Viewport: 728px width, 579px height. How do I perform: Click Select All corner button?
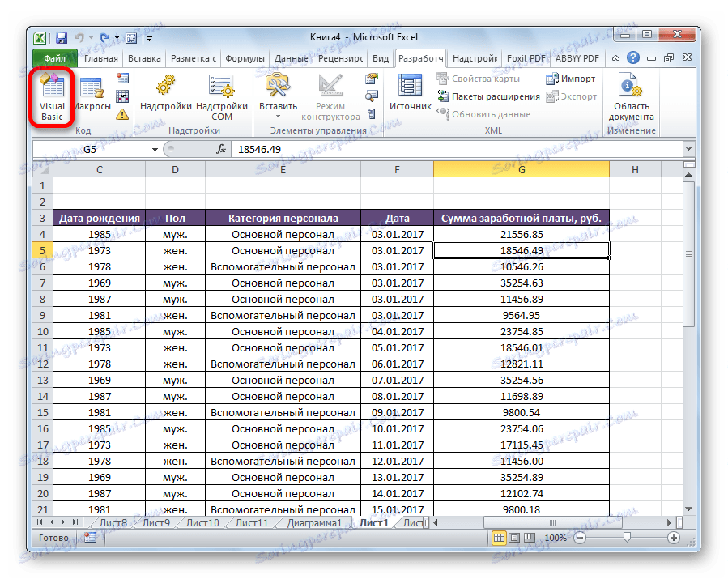tap(43, 169)
